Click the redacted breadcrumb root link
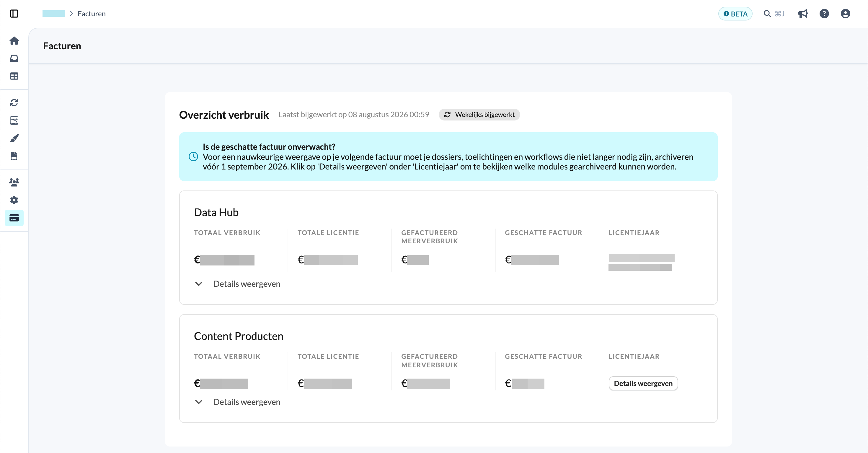 coord(53,14)
